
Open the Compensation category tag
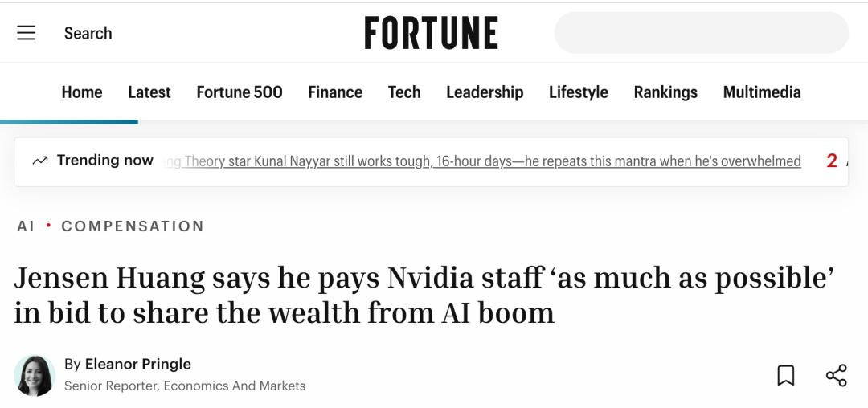[133, 226]
